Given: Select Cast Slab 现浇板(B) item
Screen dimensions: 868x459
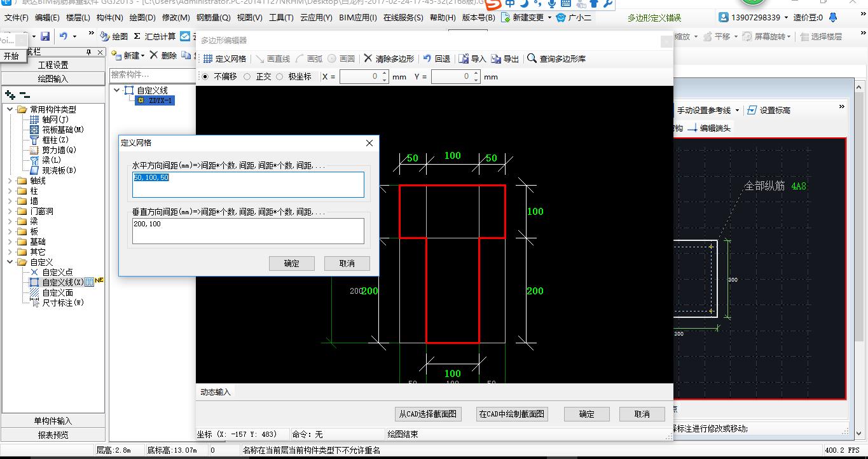Looking at the screenshot, I should 53,170.
